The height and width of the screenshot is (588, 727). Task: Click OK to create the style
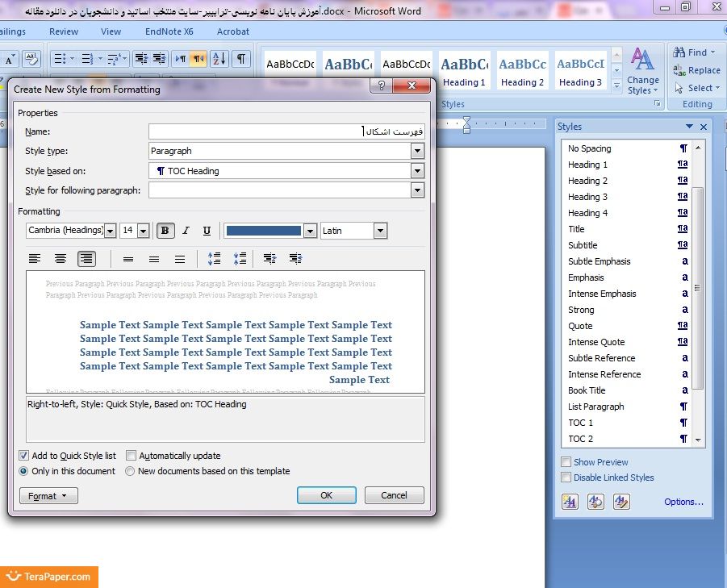click(x=326, y=495)
